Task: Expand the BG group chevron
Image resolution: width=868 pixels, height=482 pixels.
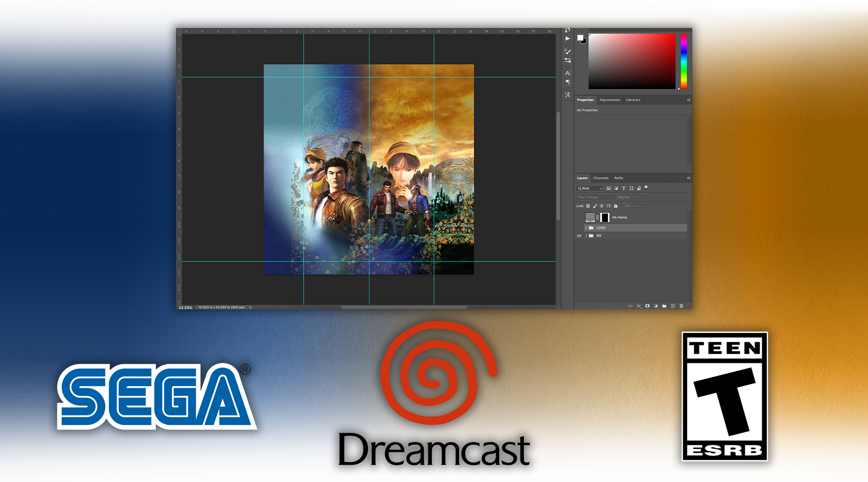Action: (586, 236)
